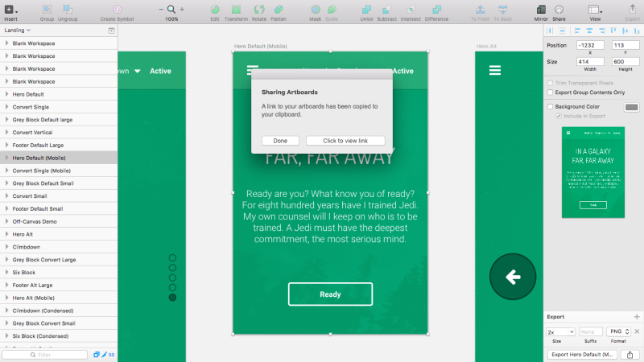The width and height of the screenshot is (644, 362).
Task: Click the Transform tool icon
Action: coord(236,9)
